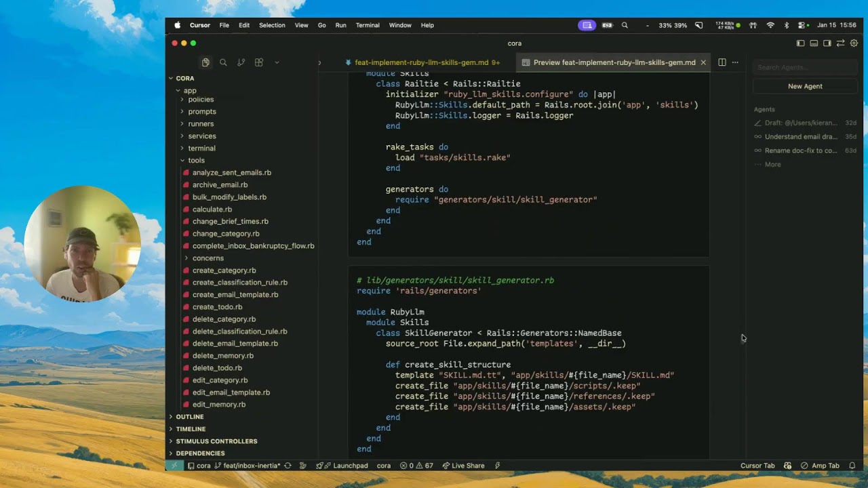Open the Terminal menu
Screen dimensions: 868x488
pos(368,25)
